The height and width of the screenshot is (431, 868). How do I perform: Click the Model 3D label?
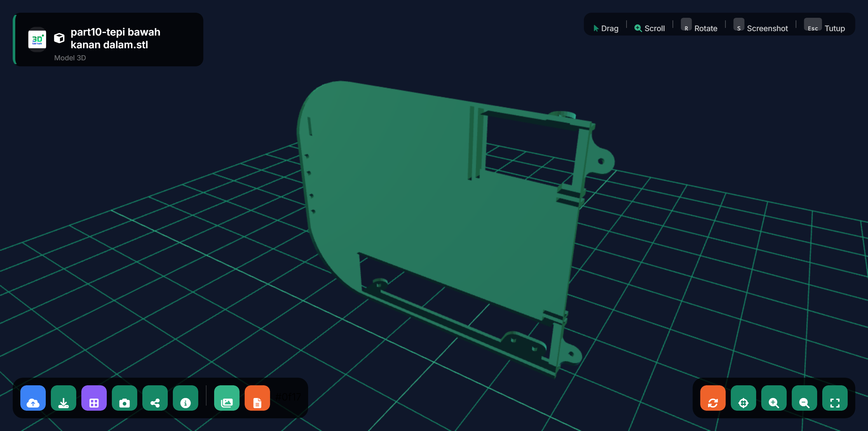click(x=70, y=57)
